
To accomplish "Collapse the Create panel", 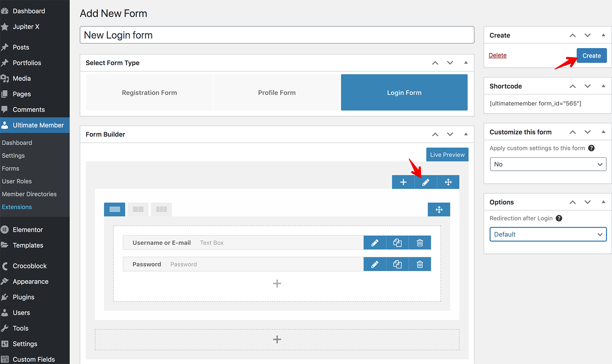I will click(x=603, y=35).
